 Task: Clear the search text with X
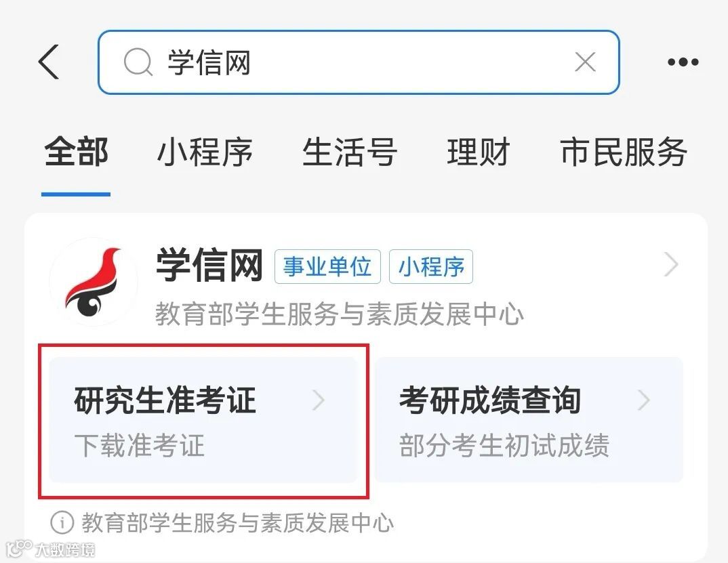tap(585, 62)
